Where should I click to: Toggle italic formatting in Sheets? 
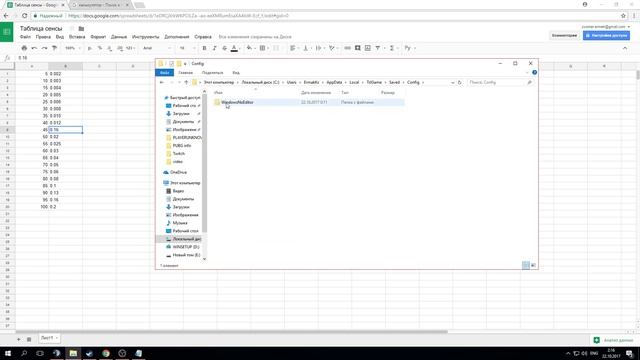pyautogui.click(x=214, y=48)
